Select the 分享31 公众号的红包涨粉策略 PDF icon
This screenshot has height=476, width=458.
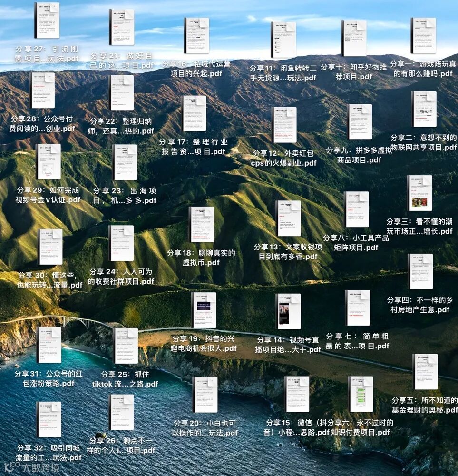tap(49, 346)
